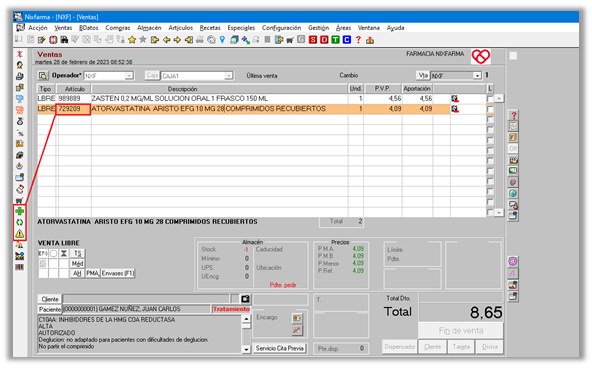Click the red question mark right-panel icon

[x=513, y=115]
